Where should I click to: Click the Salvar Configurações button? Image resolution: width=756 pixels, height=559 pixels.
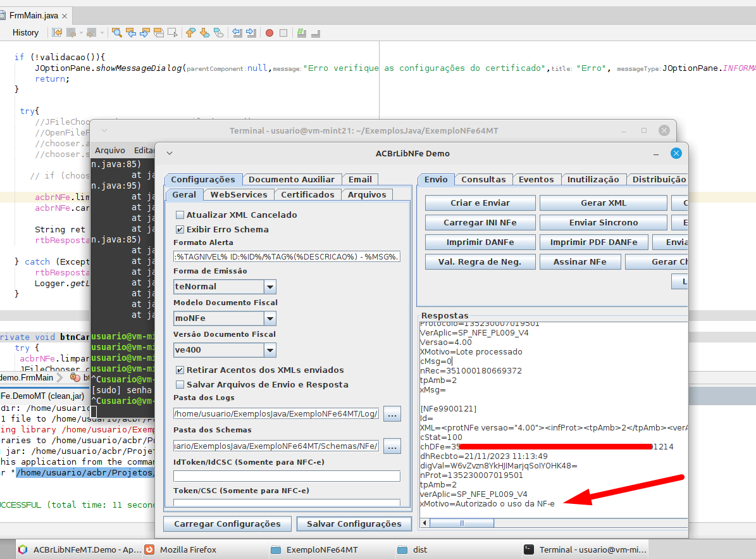coord(354,524)
